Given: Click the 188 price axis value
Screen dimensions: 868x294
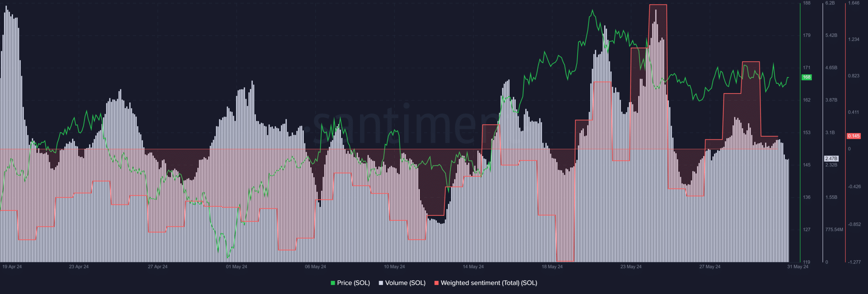Looking at the screenshot, I should 807,3.
